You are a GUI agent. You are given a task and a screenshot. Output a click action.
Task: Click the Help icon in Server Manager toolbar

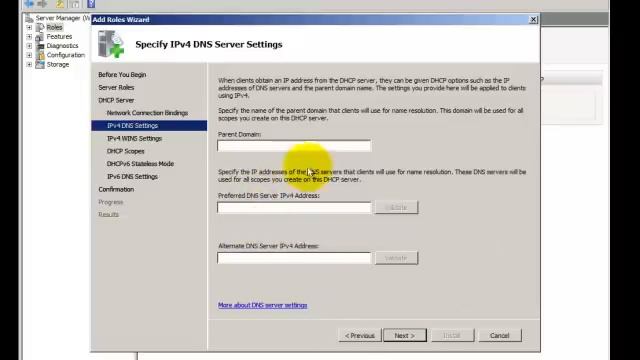pos(91,4)
